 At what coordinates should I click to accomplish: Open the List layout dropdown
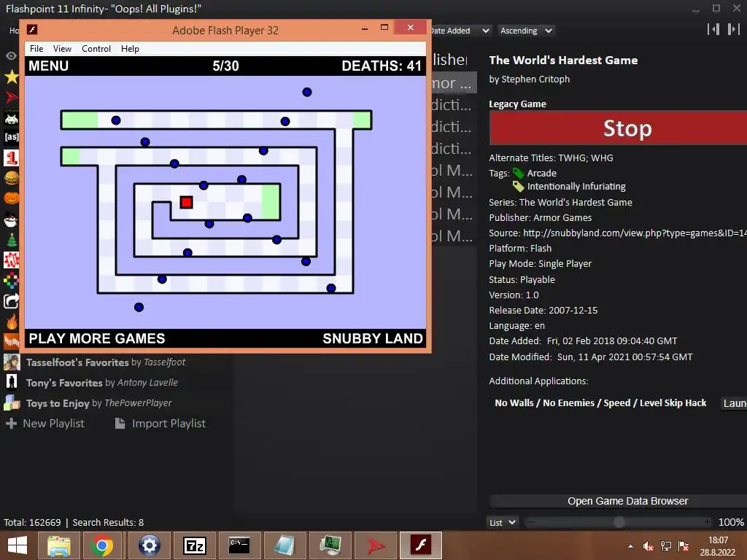tap(502, 522)
